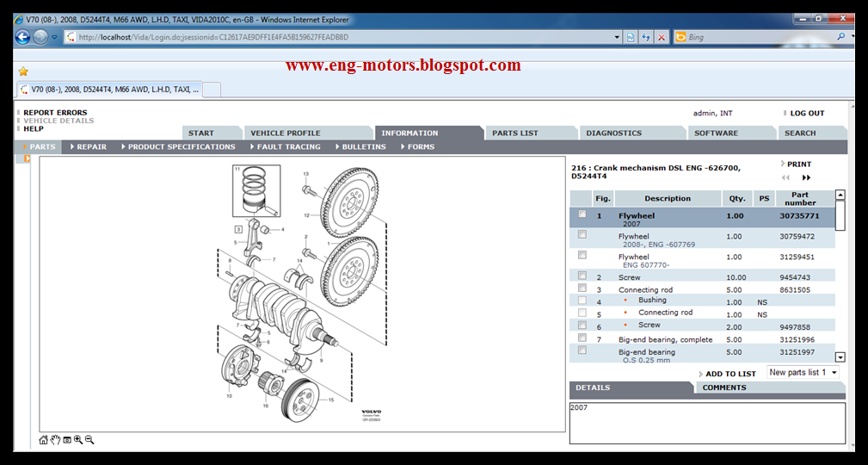Zoom out of the crank mechanism diagram
The image size is (868, 465).
pyautogui.click(x=89, y=440)
